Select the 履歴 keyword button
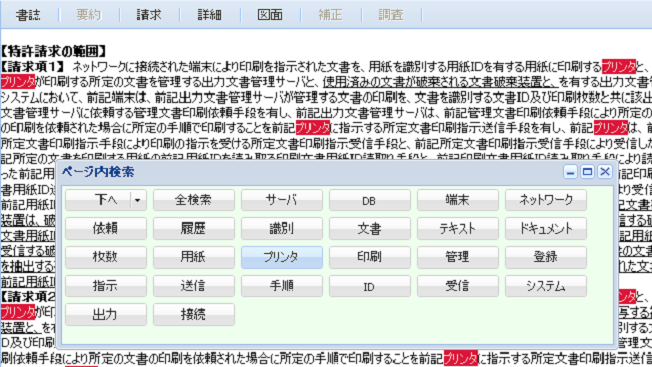 click(x=194, y=229)
